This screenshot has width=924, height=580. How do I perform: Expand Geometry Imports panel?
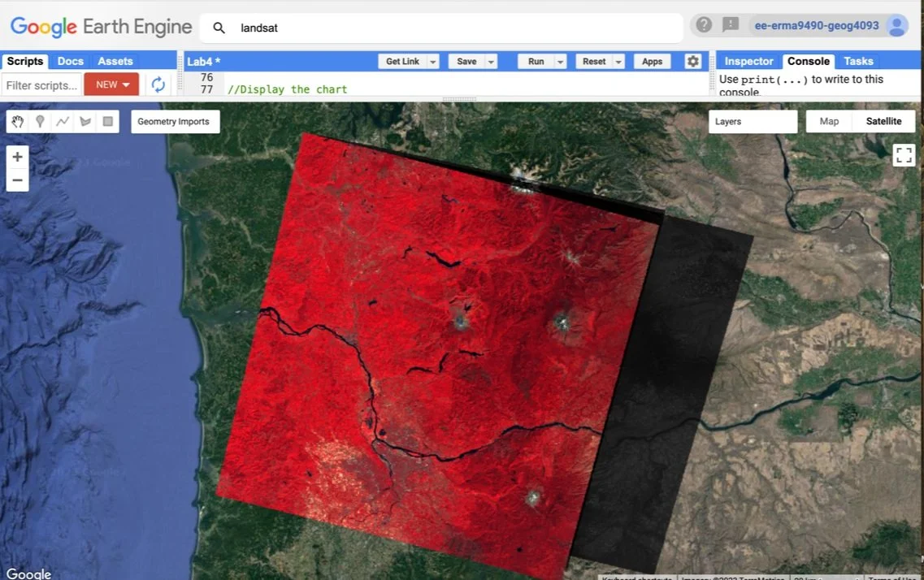pos(175,121)
